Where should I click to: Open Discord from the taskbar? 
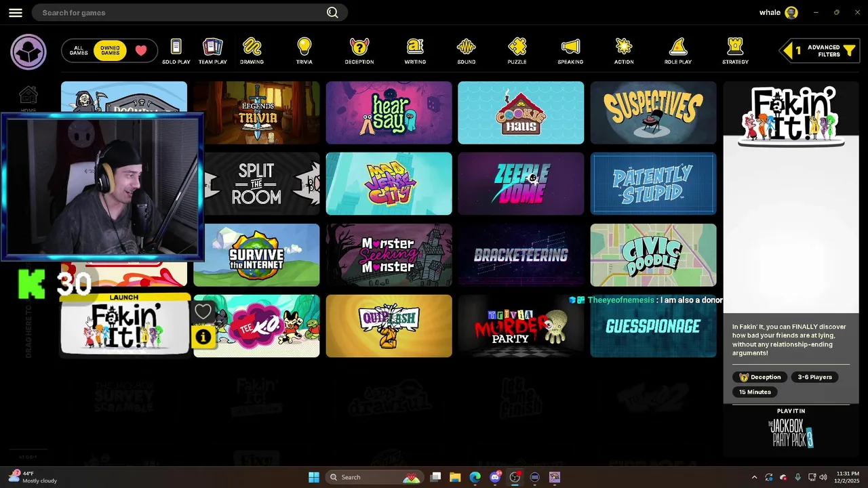pos(495,477)
